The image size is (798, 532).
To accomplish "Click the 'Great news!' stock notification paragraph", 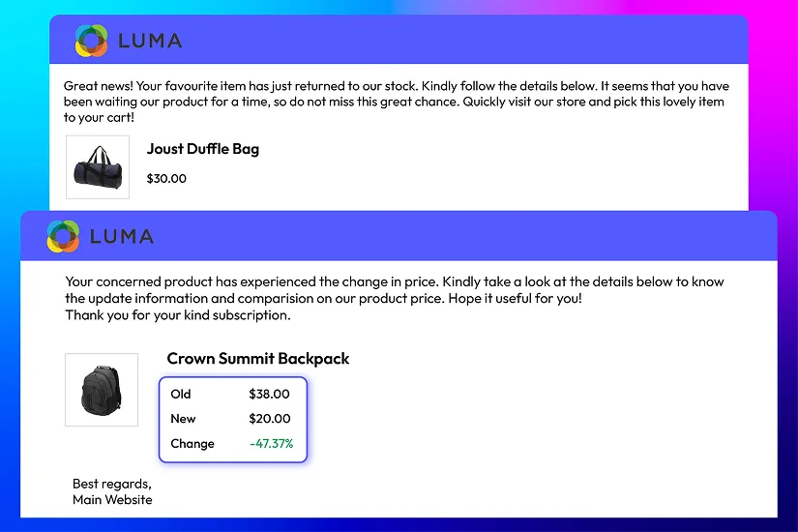I will click(x=397, y=102).
